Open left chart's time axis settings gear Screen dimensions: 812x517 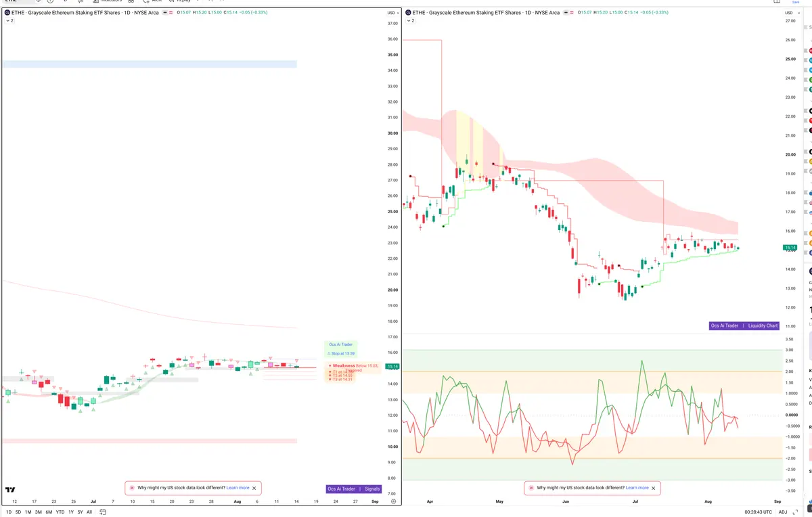pyautogui.click(x=393, y=501)
